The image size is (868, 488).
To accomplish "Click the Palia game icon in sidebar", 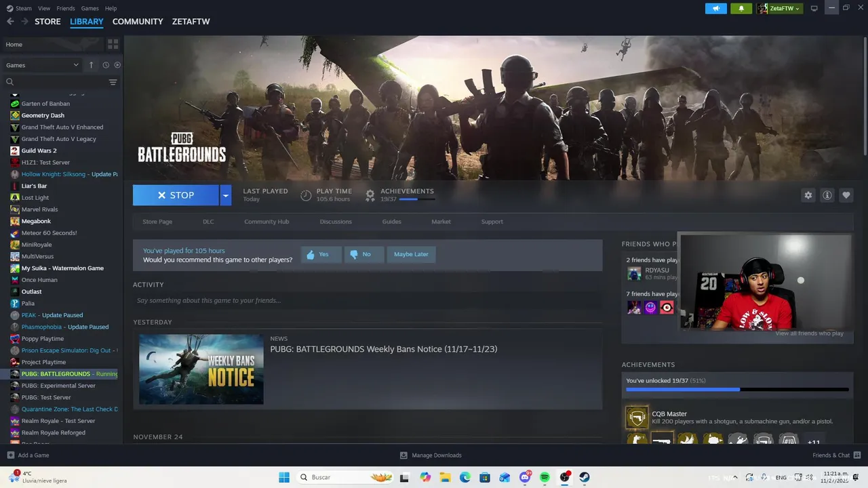I will pos(15,303).
